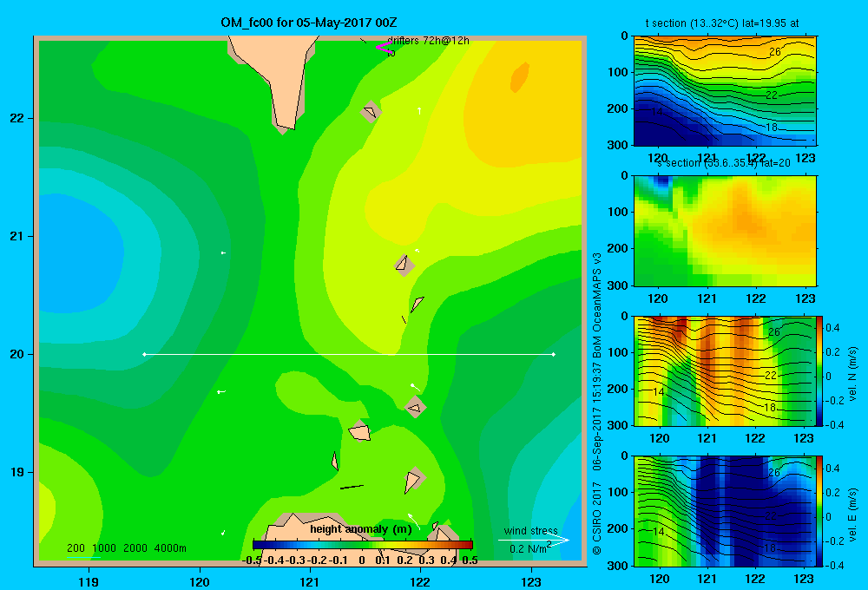Click depth label '300' of the salinity section
The image size is (868, 590).
point(617,285)
